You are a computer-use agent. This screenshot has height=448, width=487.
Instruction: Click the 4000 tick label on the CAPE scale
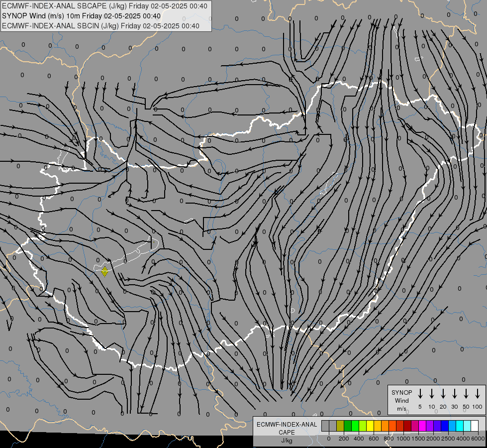click(x=463, y=439)
